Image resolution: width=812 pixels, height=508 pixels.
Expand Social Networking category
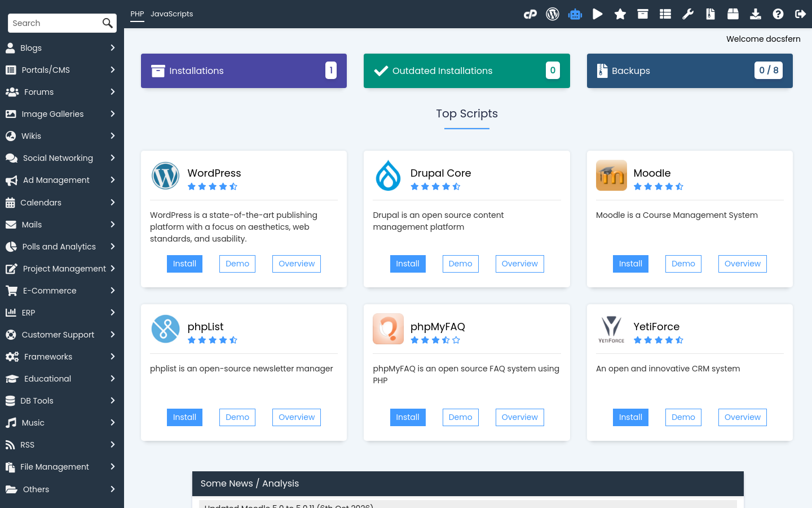pyautogui.click(x=113, y=158)
